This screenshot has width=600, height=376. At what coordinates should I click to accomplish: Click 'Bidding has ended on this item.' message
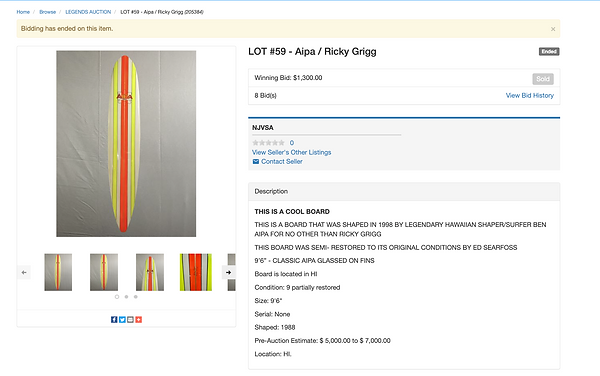pos(67,29)
